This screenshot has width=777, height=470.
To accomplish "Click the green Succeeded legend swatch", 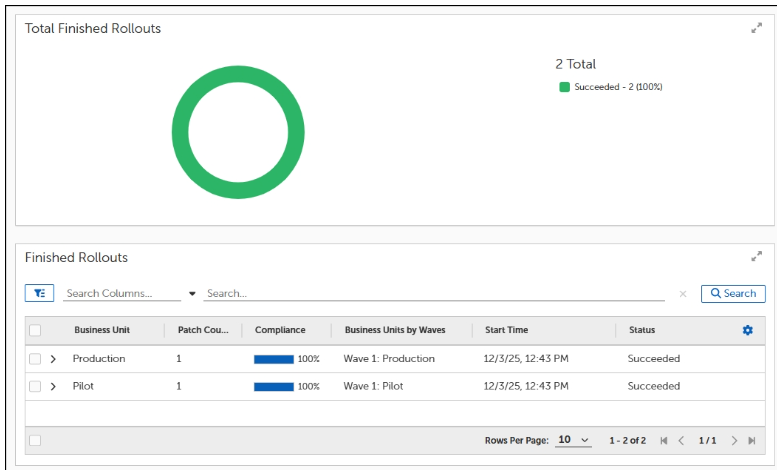I will click(564, 87).
